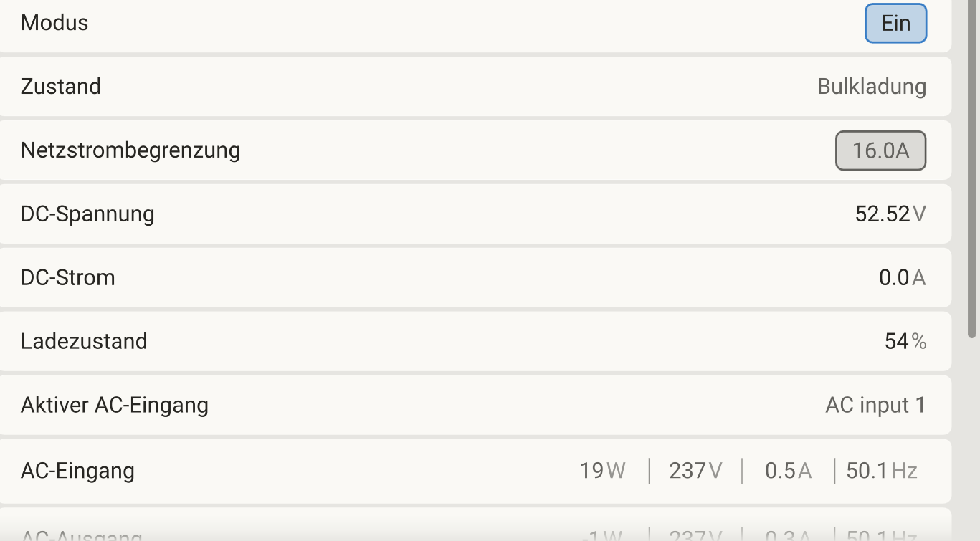The image size is (980, 541).
Task: Select the 52.52 V voltage value
Action: coord(890,214)
